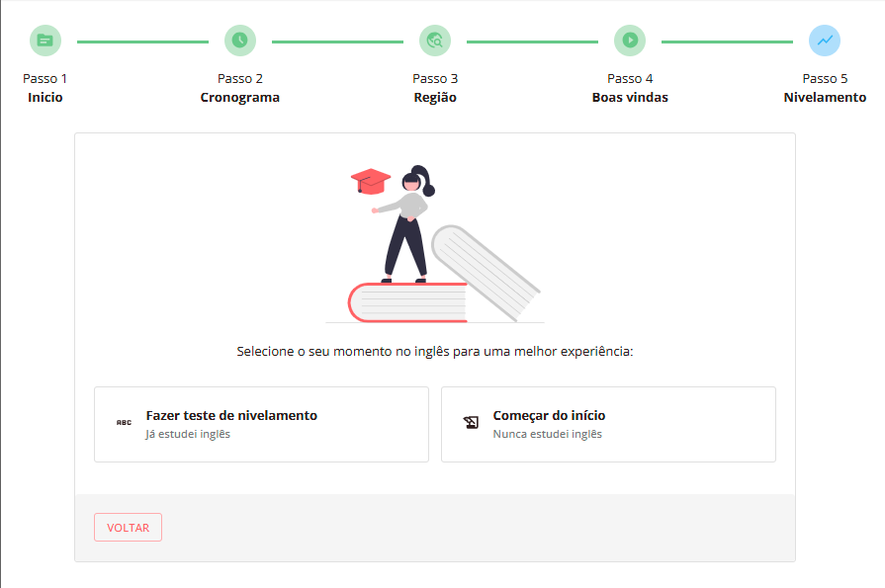This screenshot has height=588, width=885.
Task: Go to Passo 4 Boas vindas label
Action: coord(630,88)
